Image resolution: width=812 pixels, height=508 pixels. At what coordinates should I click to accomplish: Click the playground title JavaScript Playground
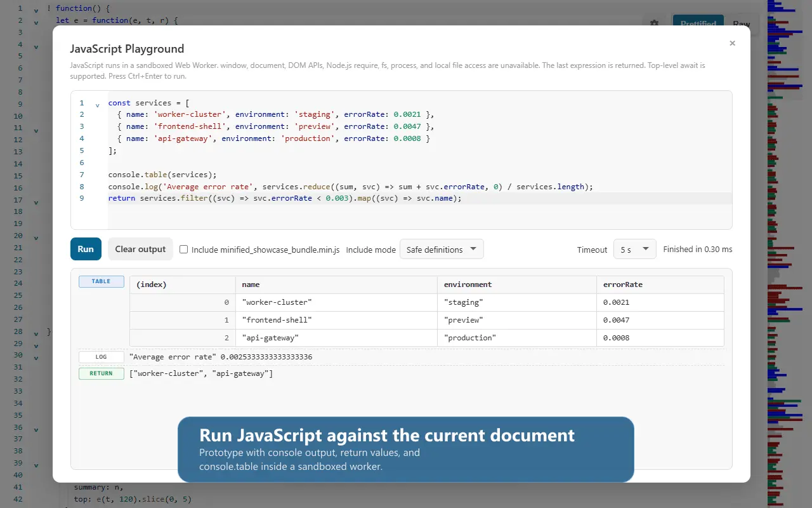127,49
